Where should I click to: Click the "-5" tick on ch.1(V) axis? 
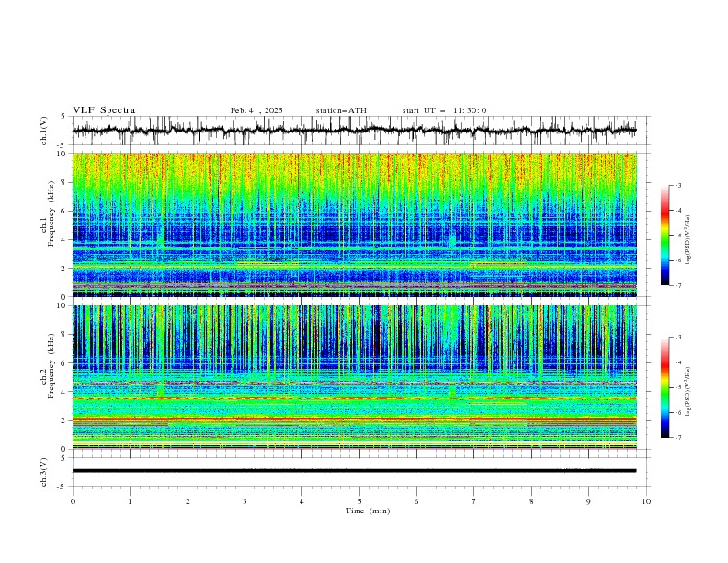[x=63, y=144]
